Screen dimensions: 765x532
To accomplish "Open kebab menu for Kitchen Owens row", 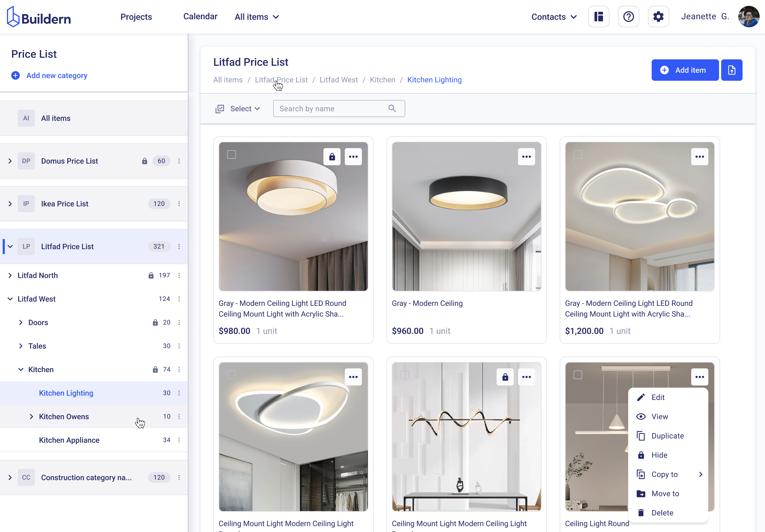I will (x=179, y=416).
